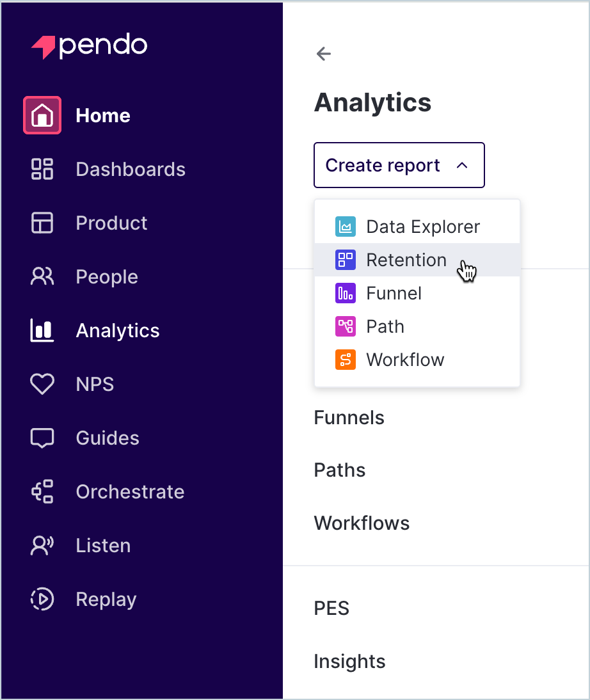Choose Retention from report menu
The width and height of the screenshot is (590, 700).
(x=417, y=260)
